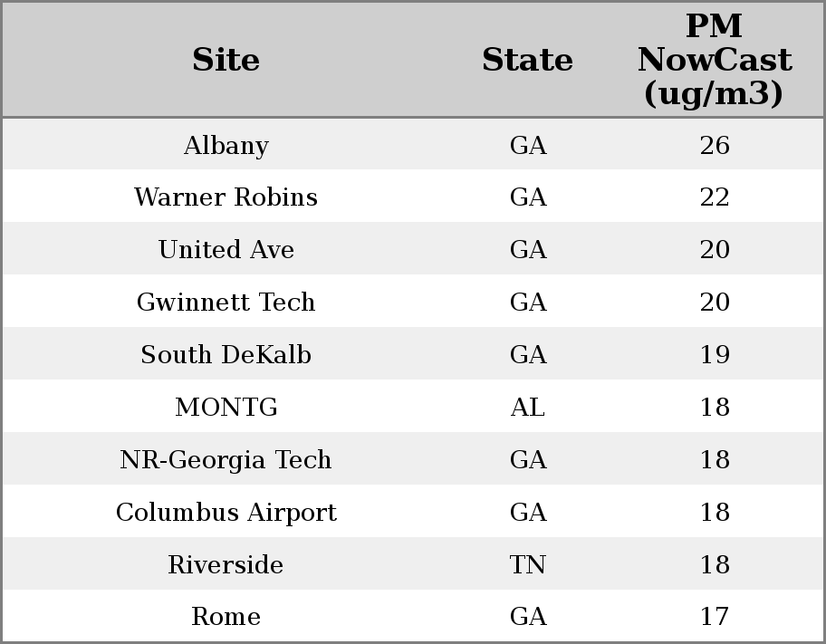Select the Warner Robins site name
This screenshot has height=644, width=826.
(226, 197)
